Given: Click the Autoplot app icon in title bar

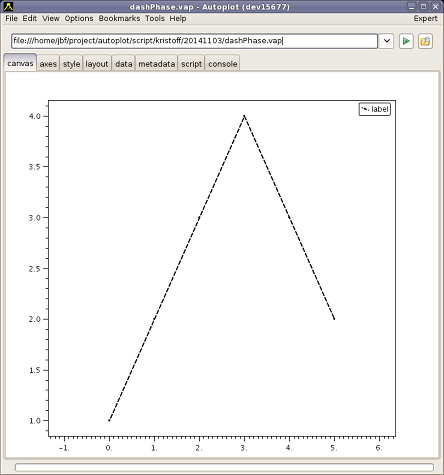Looking at the screenshot, I should coord(8,6).
